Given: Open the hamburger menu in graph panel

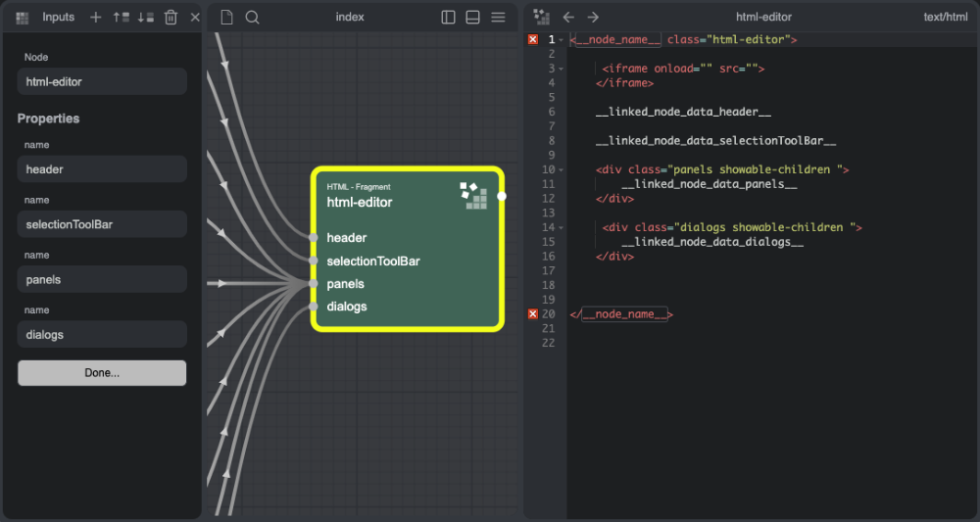Looking at the screenshot, I should (498, 18).
